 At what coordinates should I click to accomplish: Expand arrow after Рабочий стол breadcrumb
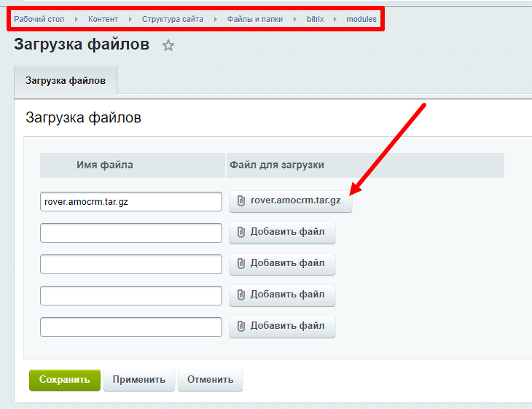(77, 20)
